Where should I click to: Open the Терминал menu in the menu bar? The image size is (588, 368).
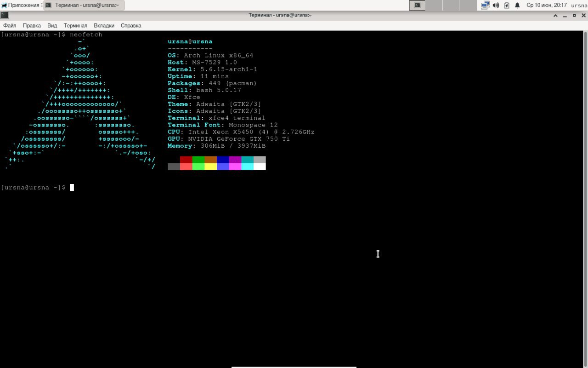pos(75,26)
